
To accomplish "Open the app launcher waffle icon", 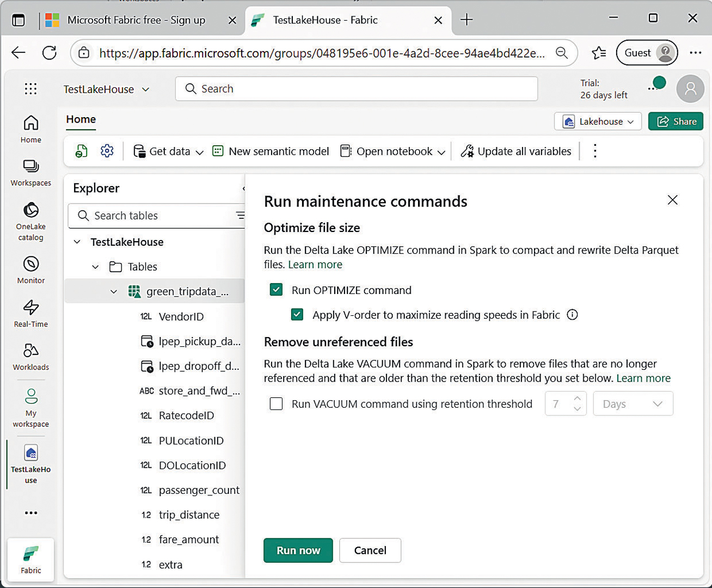I will tap(30, 89).
